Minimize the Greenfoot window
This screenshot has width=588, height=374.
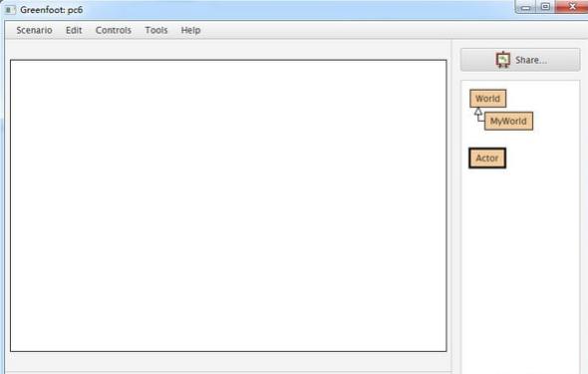(526, 7)
